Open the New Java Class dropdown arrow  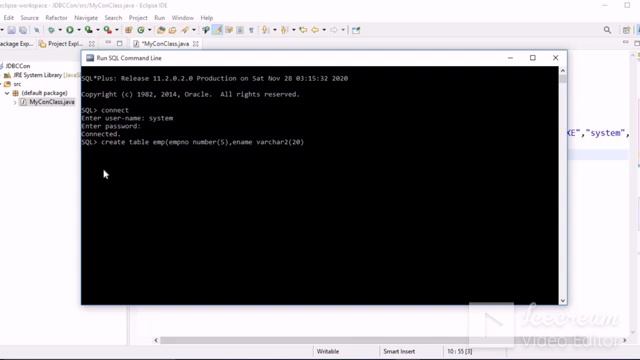pos(149,30)
